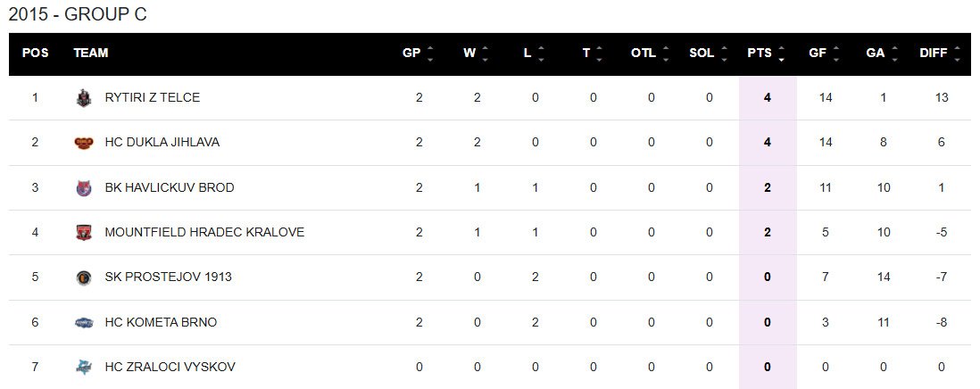The width and height of the screenshot is (980, 389).
Task: Click the Rytiri z Telce team logo
Action: click(x=84, y=98)
